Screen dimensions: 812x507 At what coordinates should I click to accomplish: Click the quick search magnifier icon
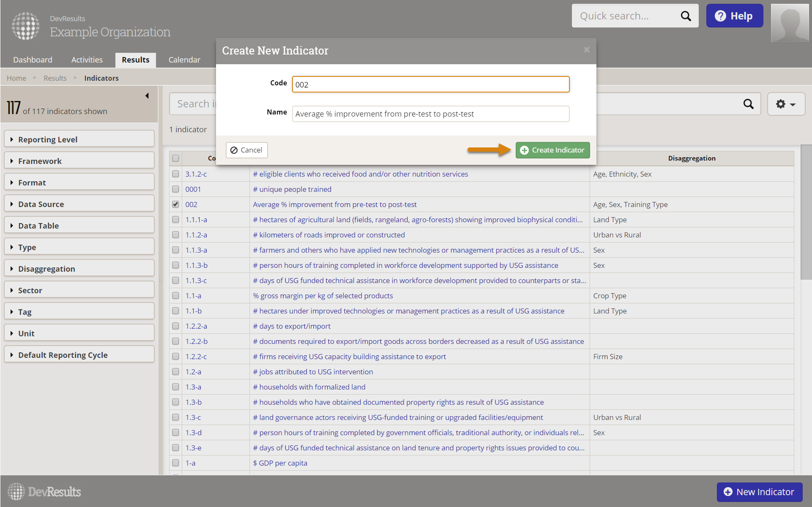(685, 16)
